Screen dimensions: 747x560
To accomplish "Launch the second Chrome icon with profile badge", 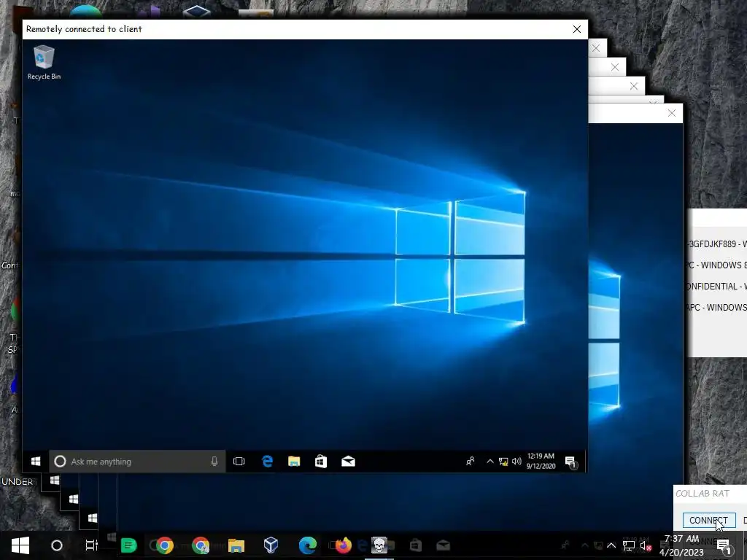I will pyautogui.click(x=201, y=545).
